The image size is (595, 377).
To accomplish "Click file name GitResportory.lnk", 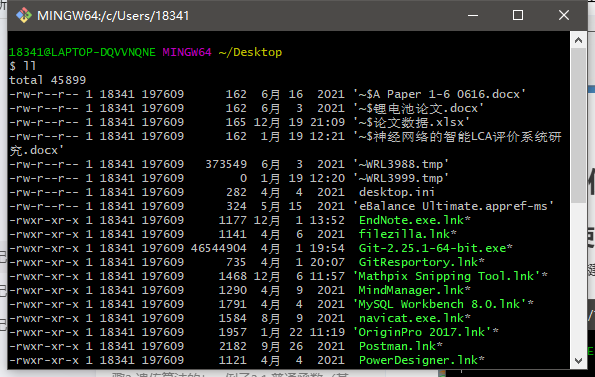I will pos(419,262).
